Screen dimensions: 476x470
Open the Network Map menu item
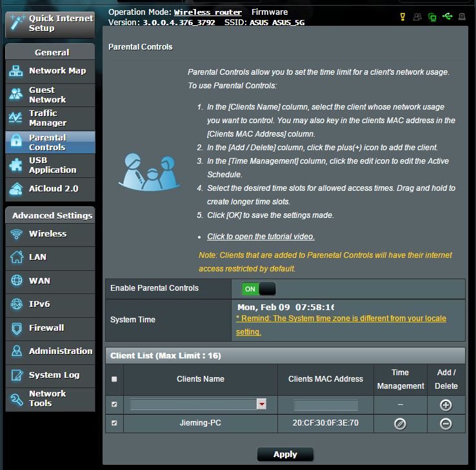coord(50,72)
